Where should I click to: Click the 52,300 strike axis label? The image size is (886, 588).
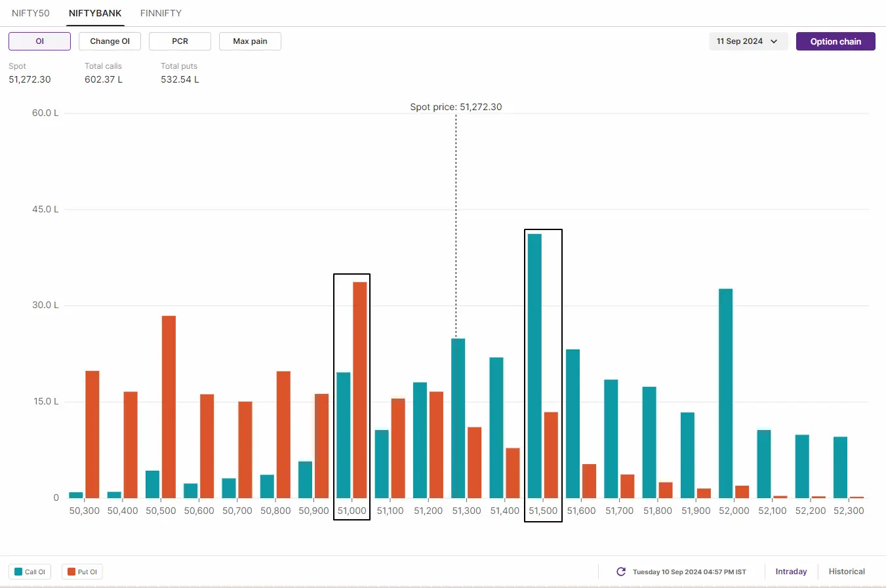(849, 511)
